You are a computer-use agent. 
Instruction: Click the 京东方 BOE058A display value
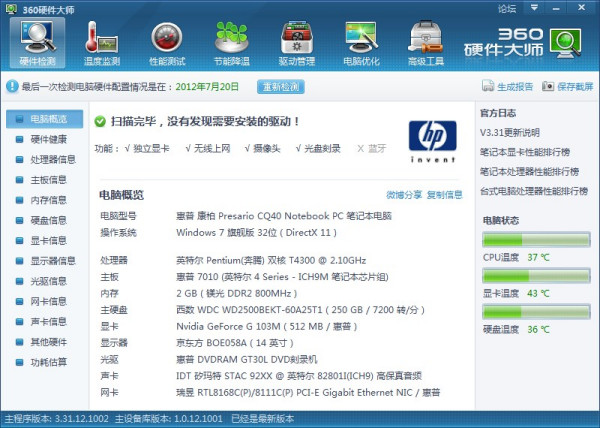pos(235,343)
